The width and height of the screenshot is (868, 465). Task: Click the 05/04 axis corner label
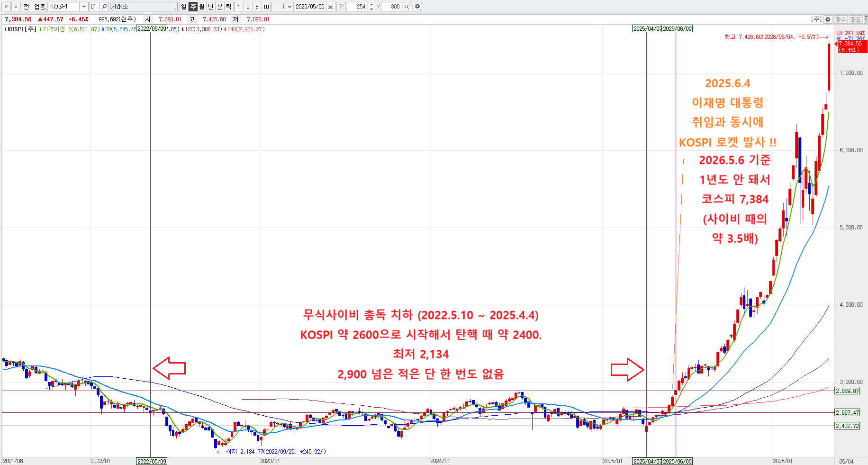coord(847,461)
